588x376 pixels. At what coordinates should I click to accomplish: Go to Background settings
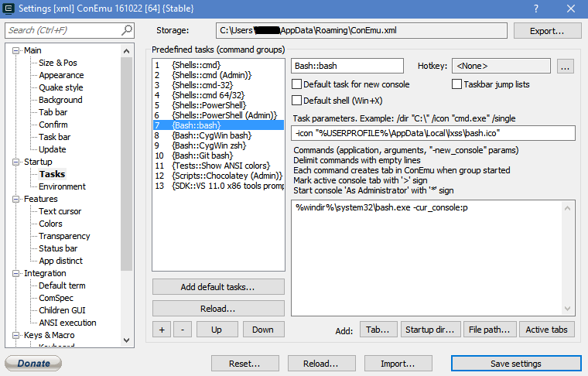(60, 100)
